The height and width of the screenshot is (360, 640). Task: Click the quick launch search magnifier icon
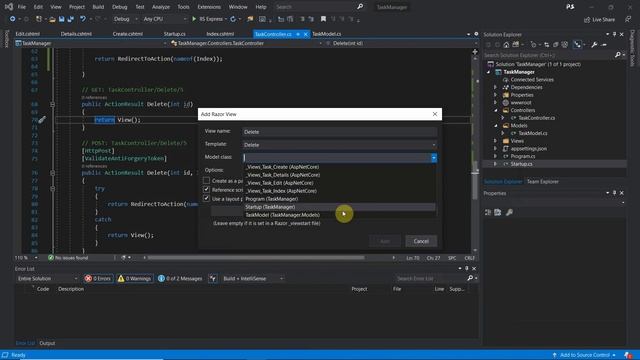(x=360, y=7)
